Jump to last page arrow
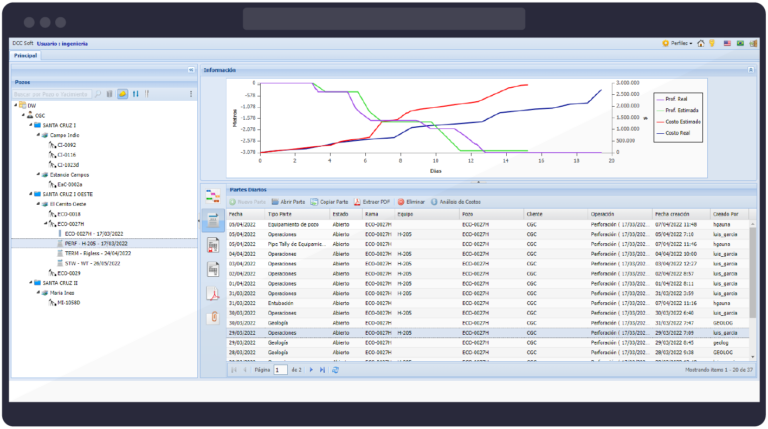Image resolution: width=768 pixels, height=429 pixels. click(x=322, y=370)
